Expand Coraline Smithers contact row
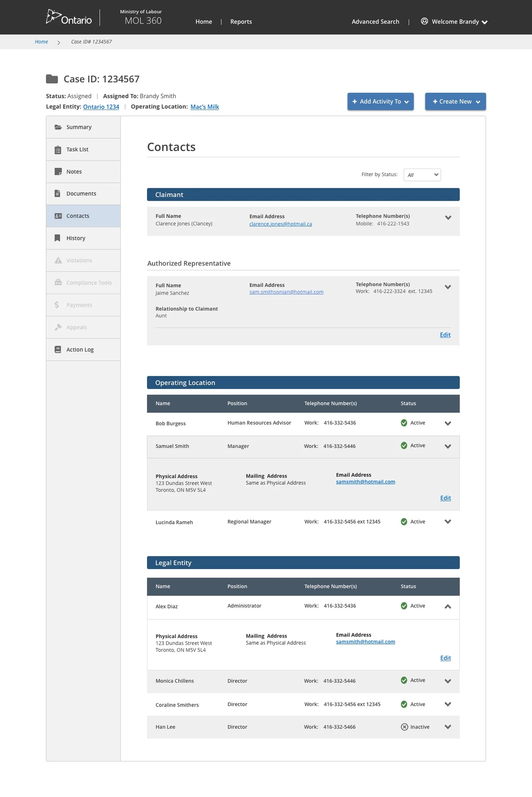 (x=448, y=704)
